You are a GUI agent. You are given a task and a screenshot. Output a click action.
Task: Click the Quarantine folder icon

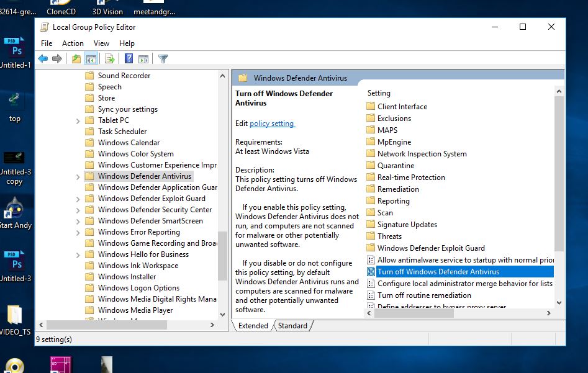coord(371,165)
